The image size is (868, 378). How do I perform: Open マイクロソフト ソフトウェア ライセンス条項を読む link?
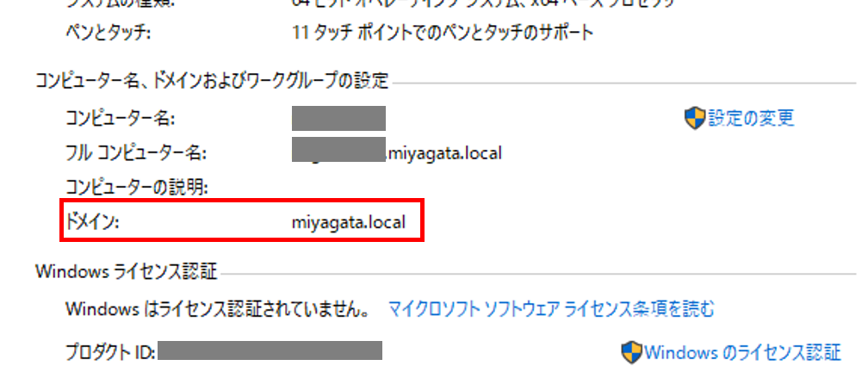tap(551, 309)
